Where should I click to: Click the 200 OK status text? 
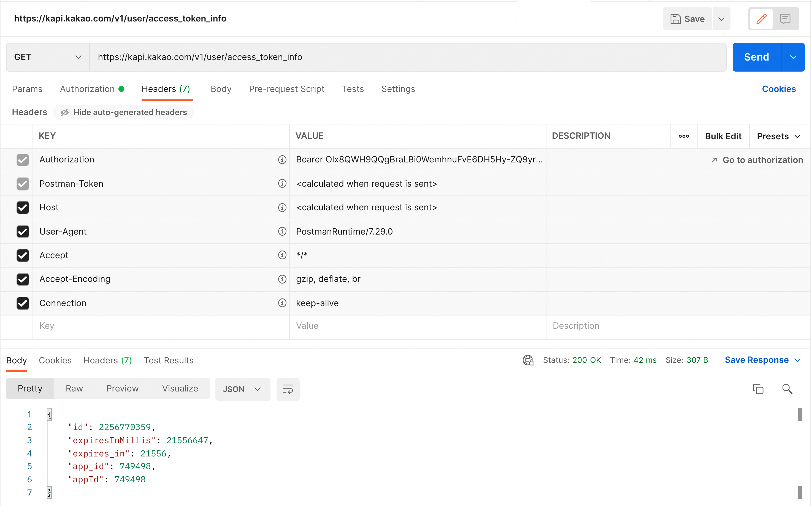[x=587, y=360]
